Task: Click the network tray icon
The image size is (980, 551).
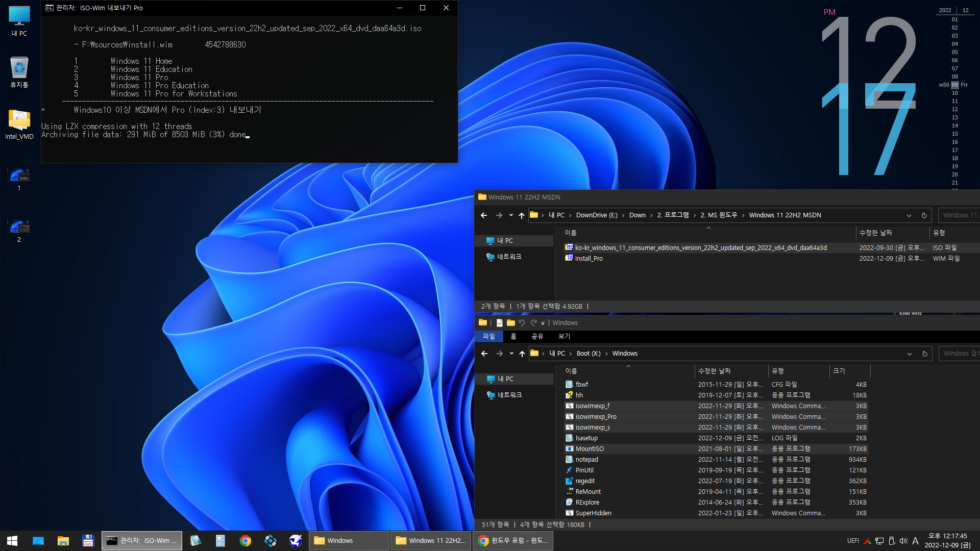Action: (879, 541)
